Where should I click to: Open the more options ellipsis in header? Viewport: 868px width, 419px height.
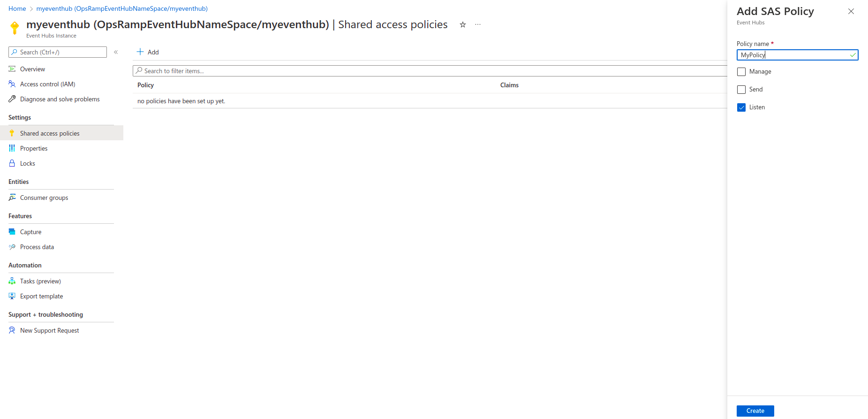(x=478, y=24)
